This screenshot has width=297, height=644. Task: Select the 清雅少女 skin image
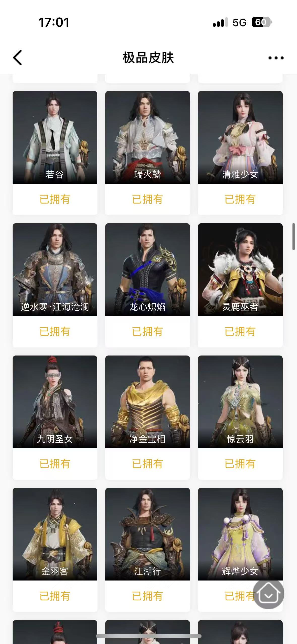[x=240, y=137]
